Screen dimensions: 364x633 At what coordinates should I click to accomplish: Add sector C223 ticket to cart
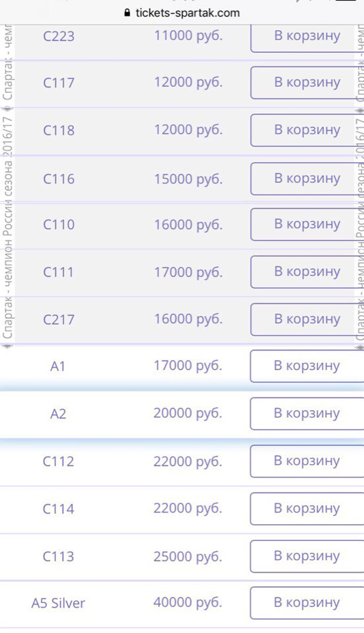click(x=307, y=36)
